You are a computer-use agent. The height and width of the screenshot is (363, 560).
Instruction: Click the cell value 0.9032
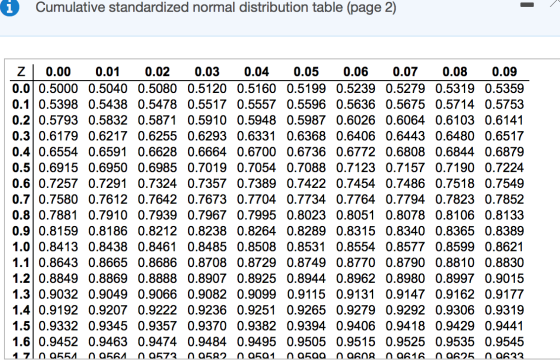coord(58,294)
